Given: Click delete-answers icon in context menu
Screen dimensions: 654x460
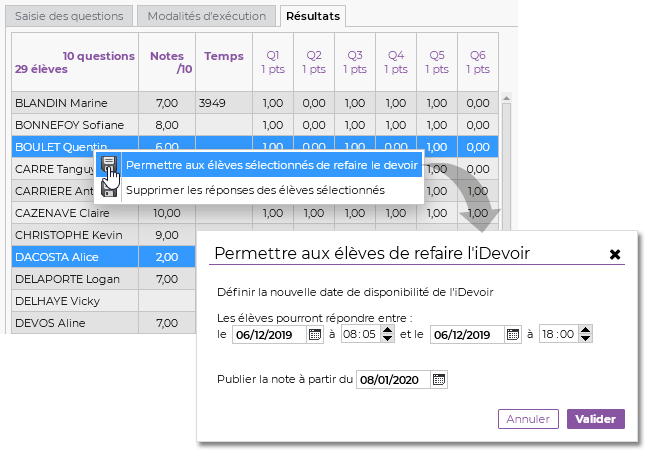Looking at the screenshot, I should pyautogui.click(x=109, y=190).
